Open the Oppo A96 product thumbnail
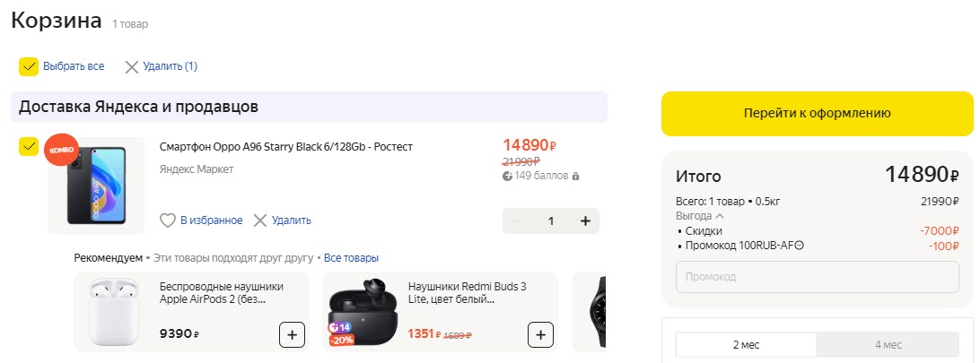 (96, 186)
